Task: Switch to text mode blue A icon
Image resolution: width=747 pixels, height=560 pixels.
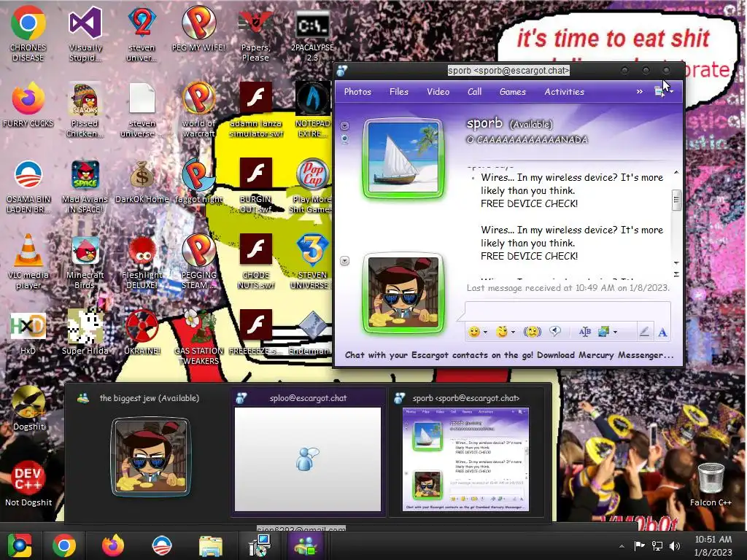Action: click(662, 332)
